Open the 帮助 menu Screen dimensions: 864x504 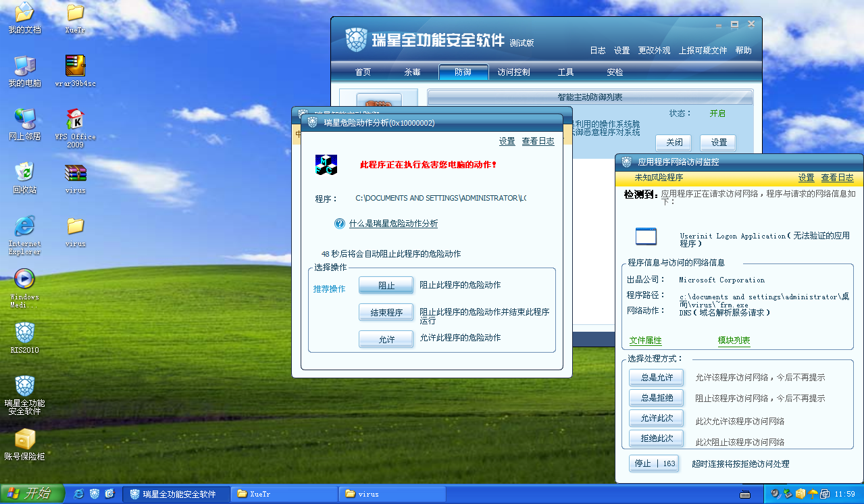pos(743,51)
